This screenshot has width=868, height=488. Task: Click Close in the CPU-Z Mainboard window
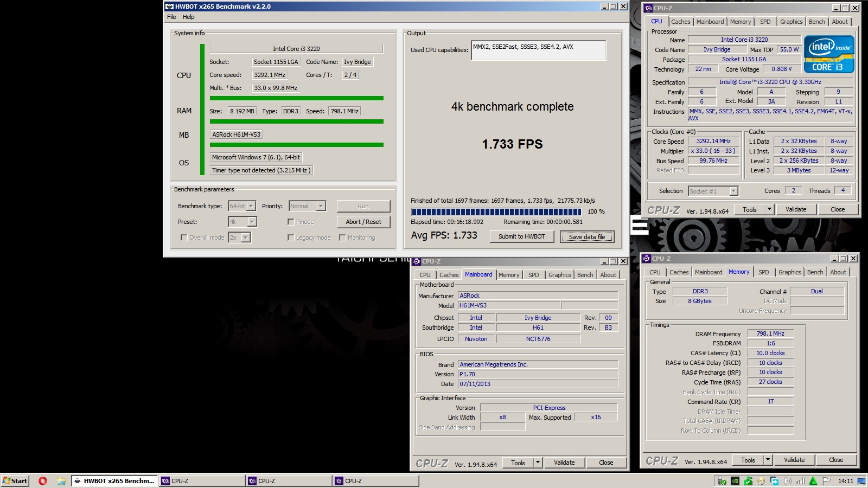click(x=606, y=463)
